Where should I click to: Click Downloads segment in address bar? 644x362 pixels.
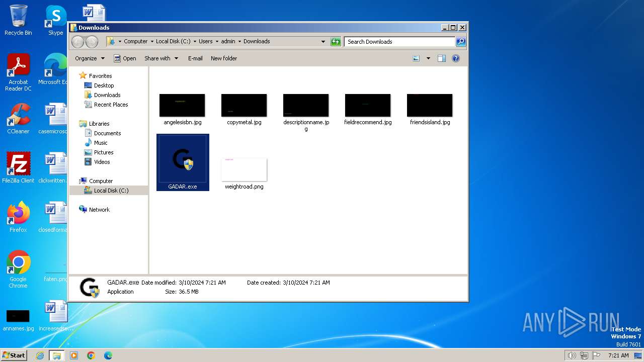point(257,42)
